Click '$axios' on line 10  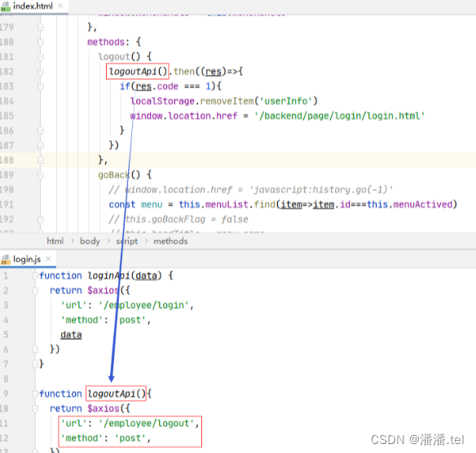pyautogui.click(x=104, y=409)
